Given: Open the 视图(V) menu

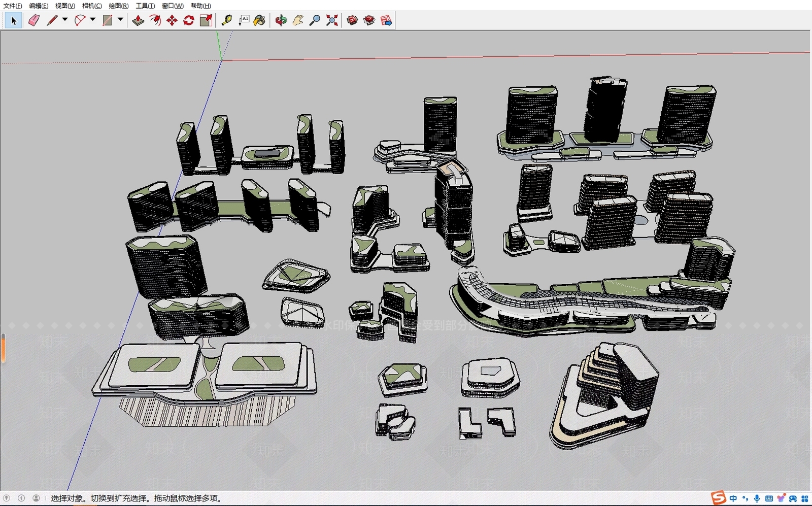Looking at the screenshot, I should tap(65, 6).
